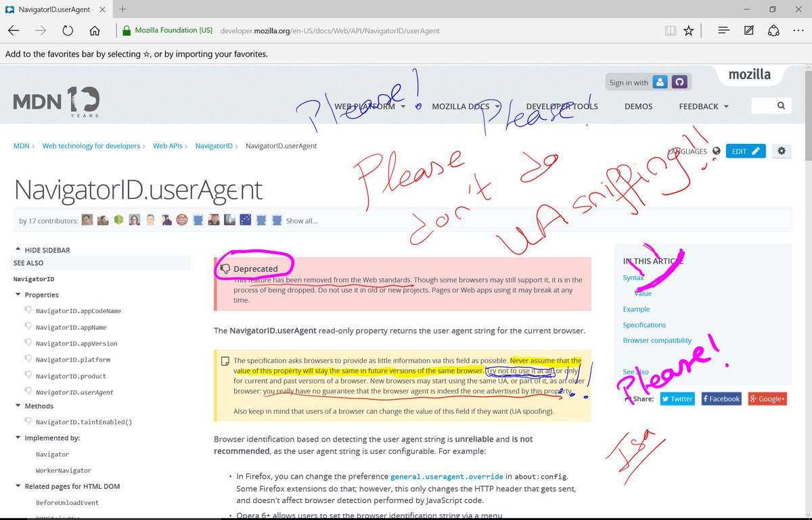Open the Developer Tools menu
The height and width of the screenshot is (520, 812).
pos(562,106)
